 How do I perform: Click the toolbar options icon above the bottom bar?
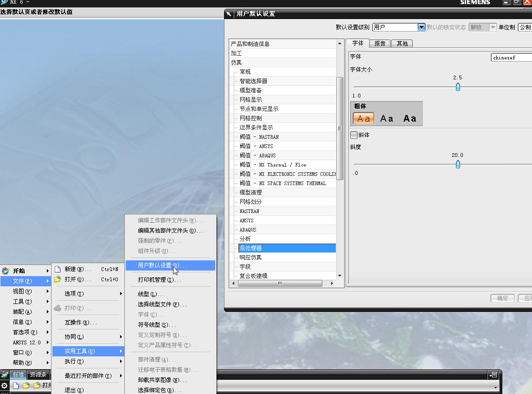pos(493,375)
